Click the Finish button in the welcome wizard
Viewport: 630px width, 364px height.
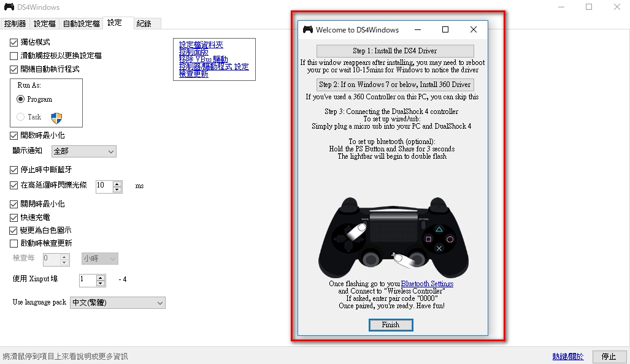pos(391,324)
